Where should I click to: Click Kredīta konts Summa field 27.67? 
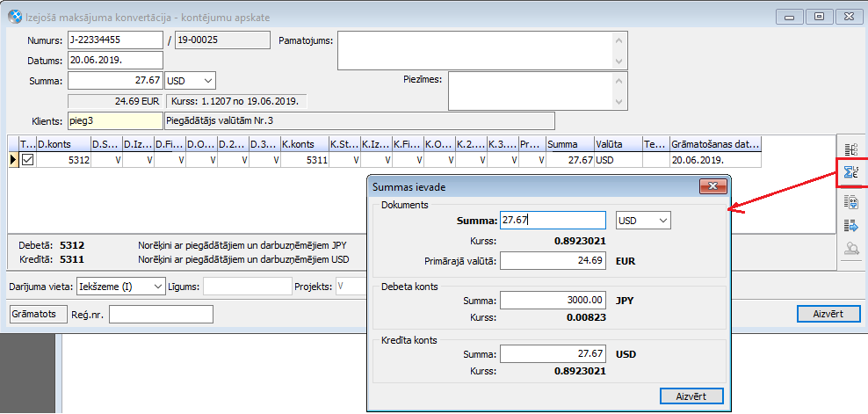553,353
